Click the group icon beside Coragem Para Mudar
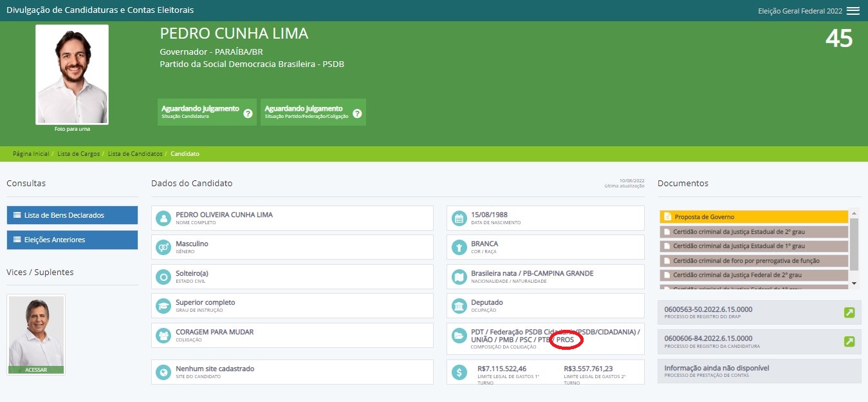Viewport: 868px width, 402px height. pos(163,335)
